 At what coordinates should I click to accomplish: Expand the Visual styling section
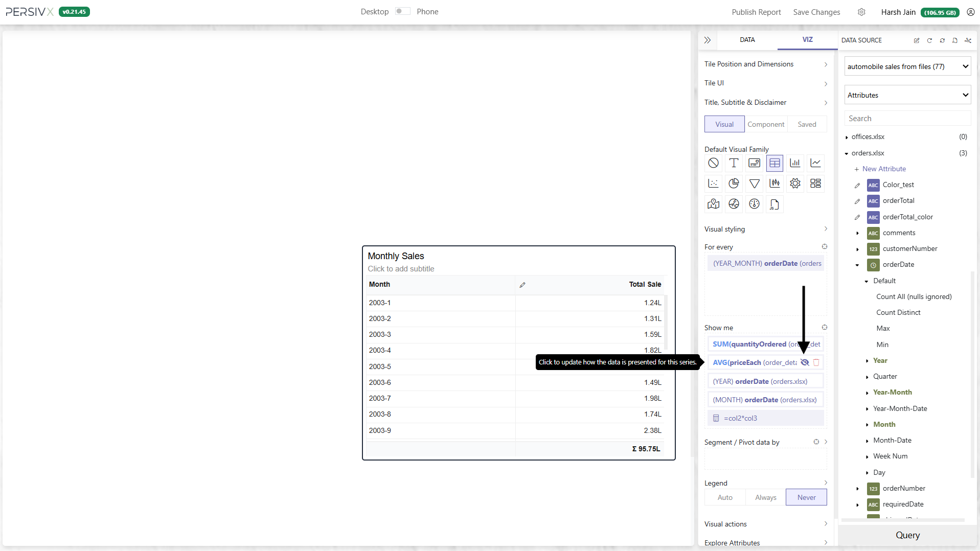point(765,229)
